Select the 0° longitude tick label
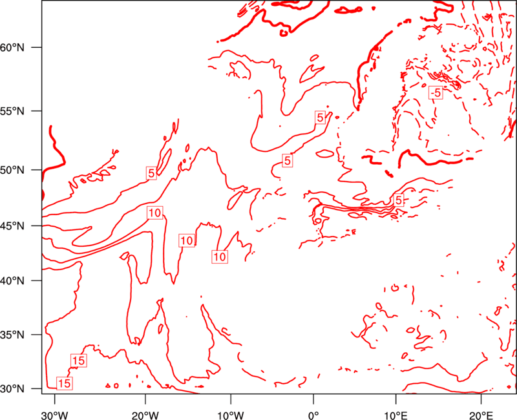 [x=313, y=415]
